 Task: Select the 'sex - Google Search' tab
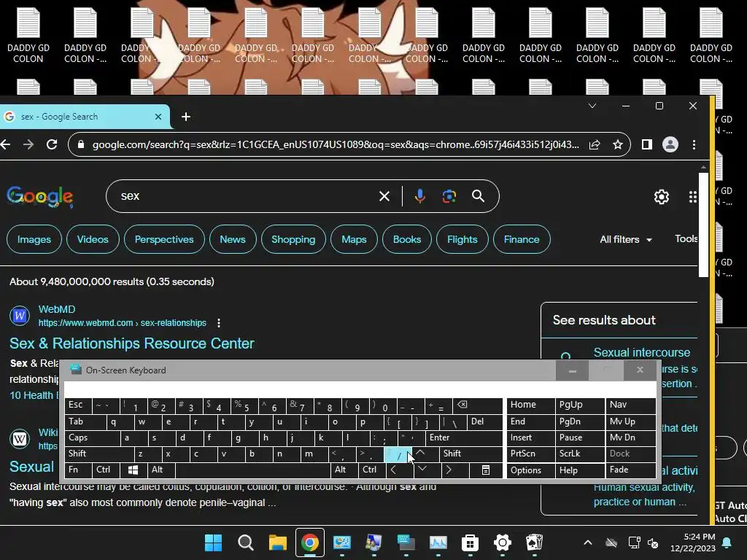(85, 117)
